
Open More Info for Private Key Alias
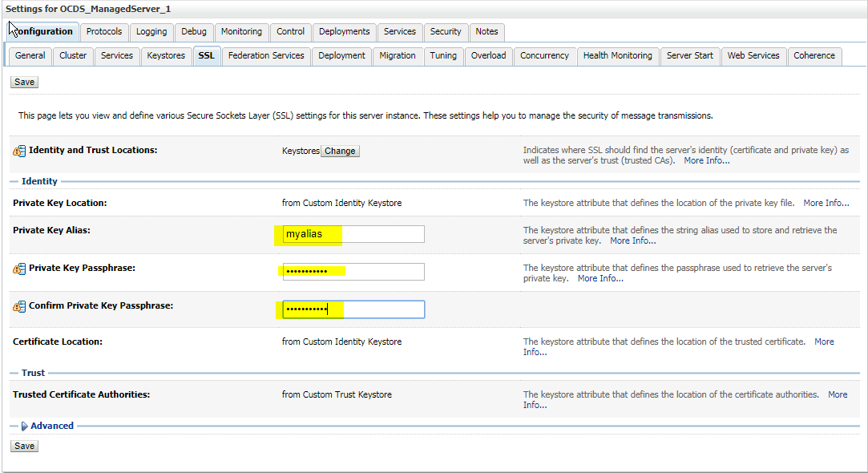(x=632, y=241)
